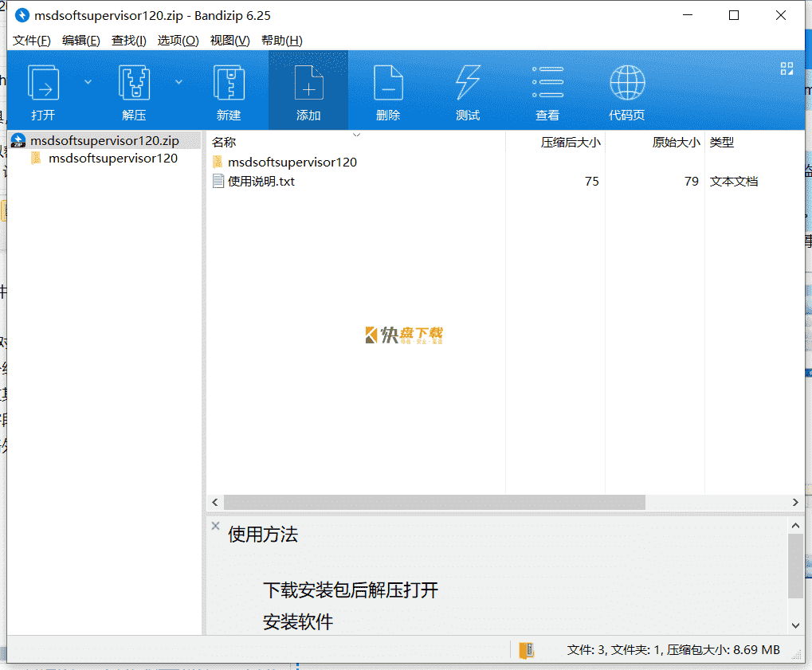Click the 文本文档 type cell
The image size is (812, 670).
point(734,181)
